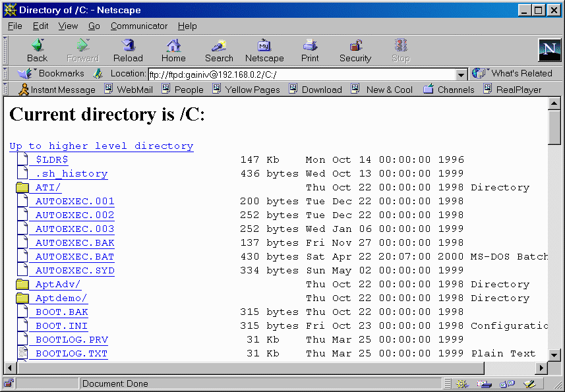Open What's Related dropdown
The width and height of the screenshot is (565, 392).
tap(512, 73)
